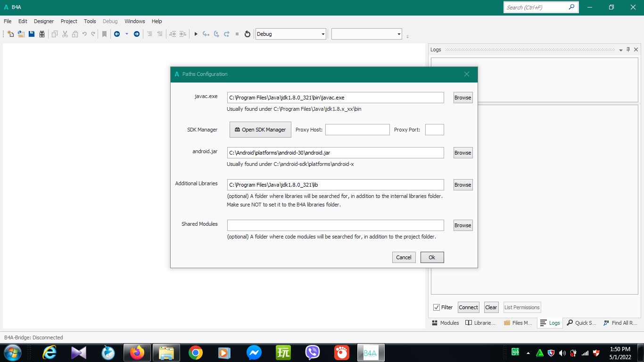Open Google Chrome from the taskbar

tap(196, 353)
